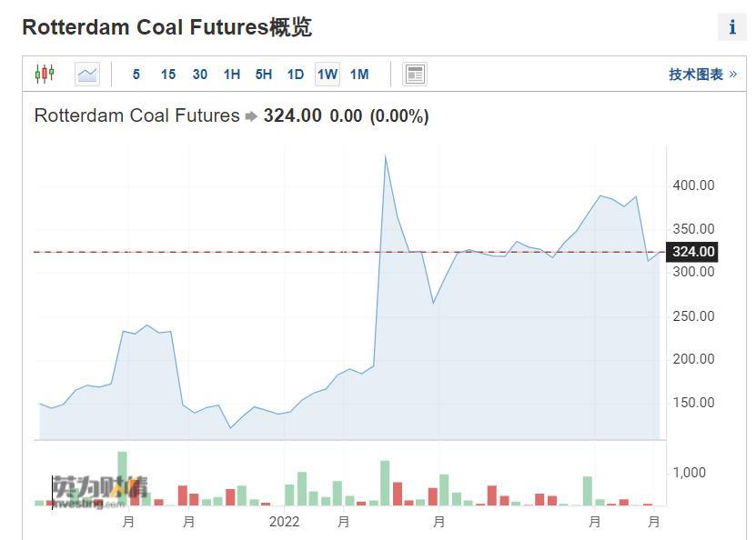Switch the chart to 5H interval
Image resolution: width=756 pixels, height=540 pixels.
click(264, 75)
